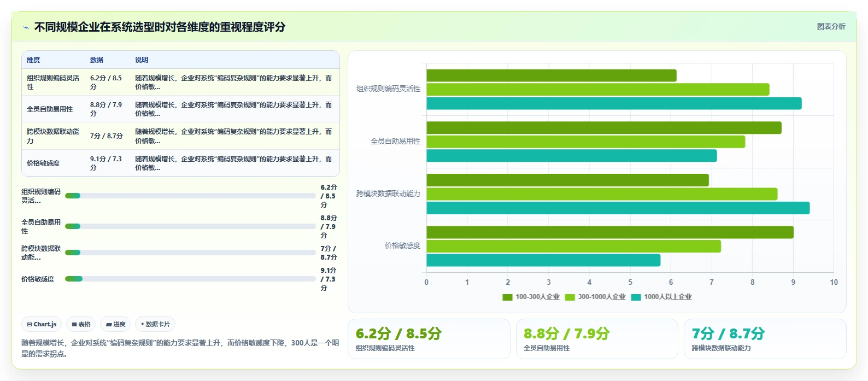Click the 表格 tag chip
868x381 pixels.
(x=81, y=324)
